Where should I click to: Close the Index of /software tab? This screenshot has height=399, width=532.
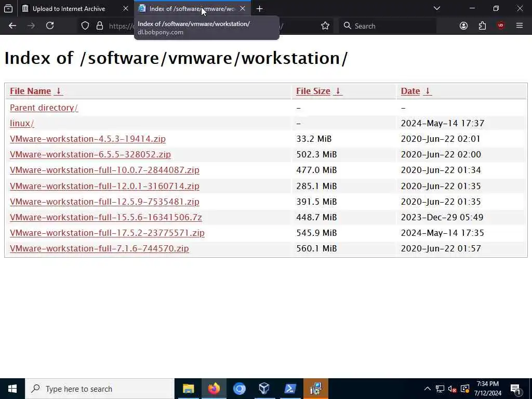click(243, 8)
